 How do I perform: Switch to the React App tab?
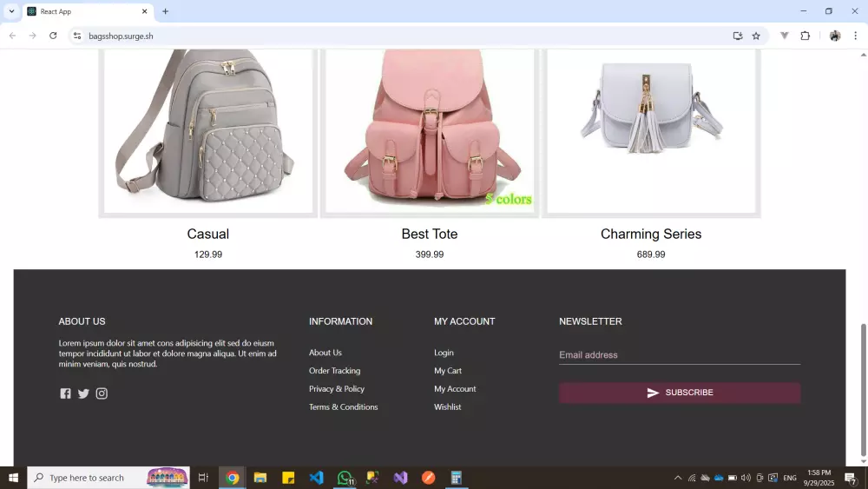[x=89, y=11]
